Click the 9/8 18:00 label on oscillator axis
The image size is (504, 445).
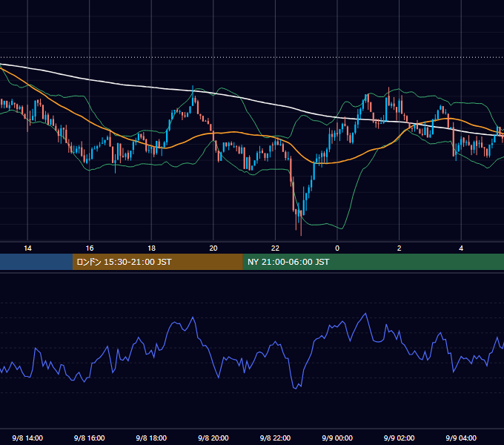click(151, 438)
